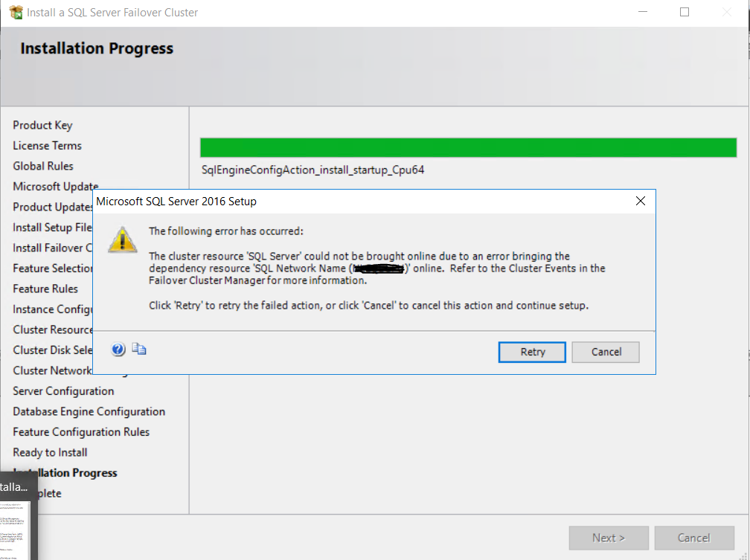Image resolution: width=750 pixels, height=560 pixels.
Task: Select the Feature Rules step
Action: pos(45,289)
